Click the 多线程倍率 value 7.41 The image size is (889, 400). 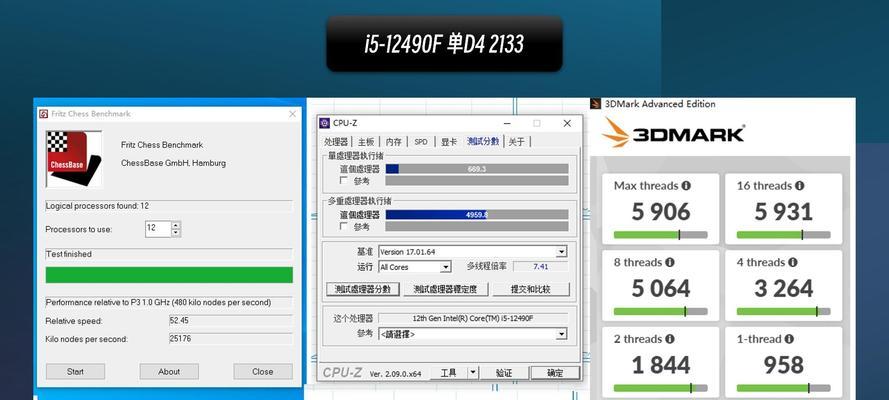tap(540, 266)
